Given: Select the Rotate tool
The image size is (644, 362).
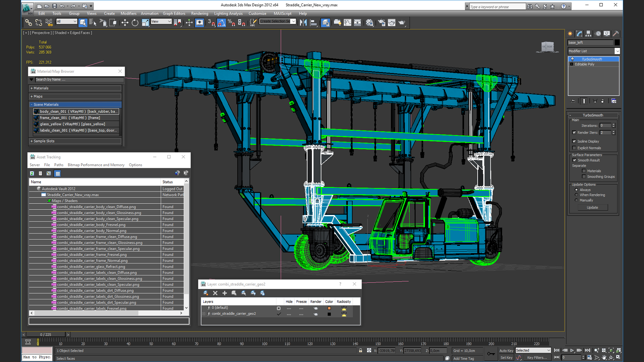Looking at the screenshot, I should point(135,22).
